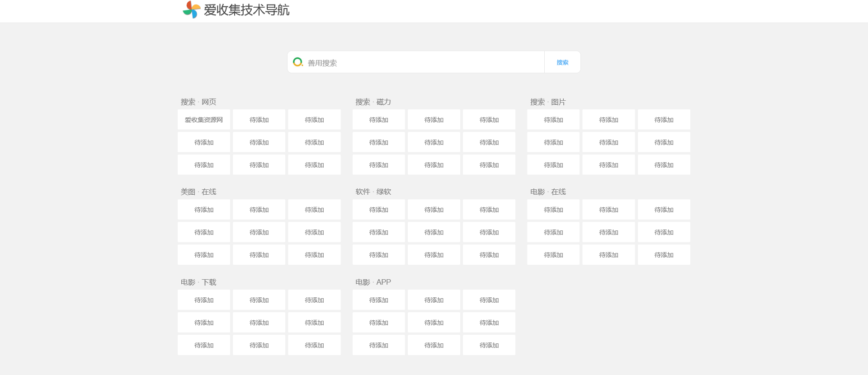Click the 搜索 button beside search box
The width and height of the screenshot is (868, 375).
coord(562,62)
